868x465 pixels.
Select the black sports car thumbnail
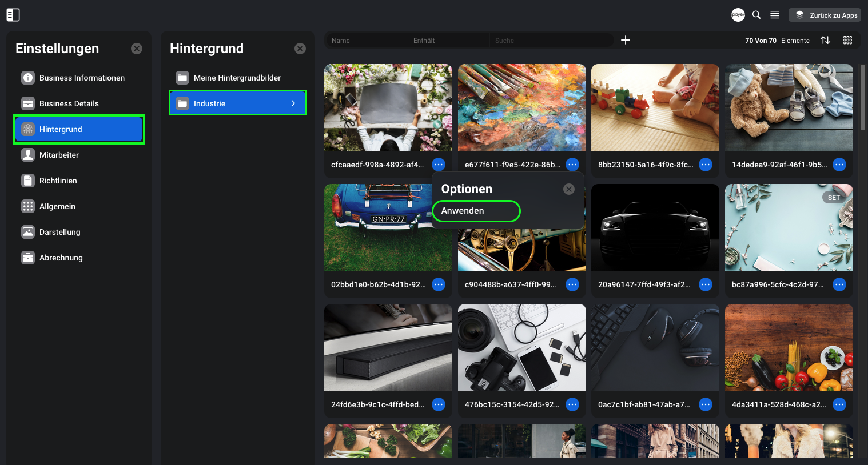pyautogui.click(x=655, y=227)
